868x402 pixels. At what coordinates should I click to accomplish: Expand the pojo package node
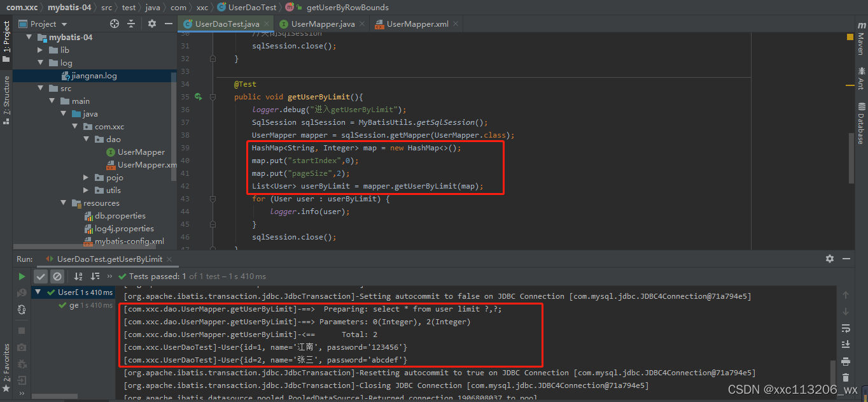pyautogui.click(x=86, y=177)
